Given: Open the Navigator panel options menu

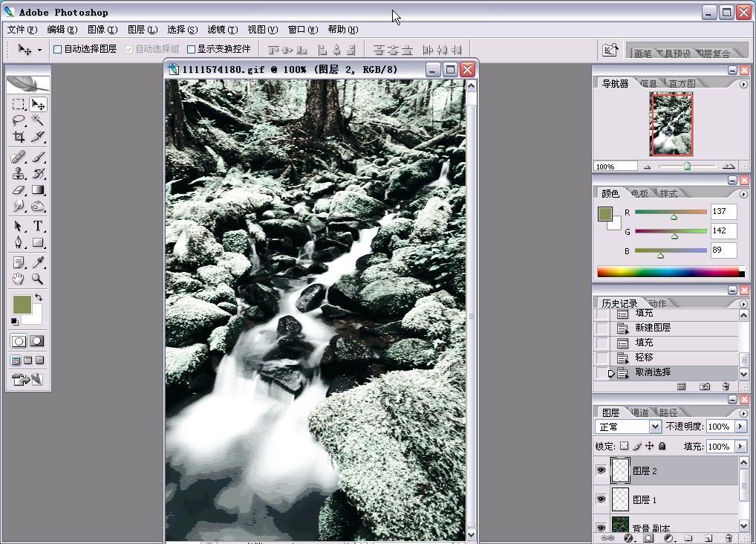Looking at the screenshot, I should [743, 84].
